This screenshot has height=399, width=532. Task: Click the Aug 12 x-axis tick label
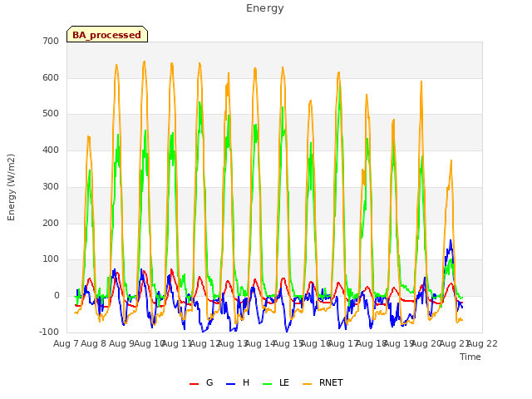[205, 343]
